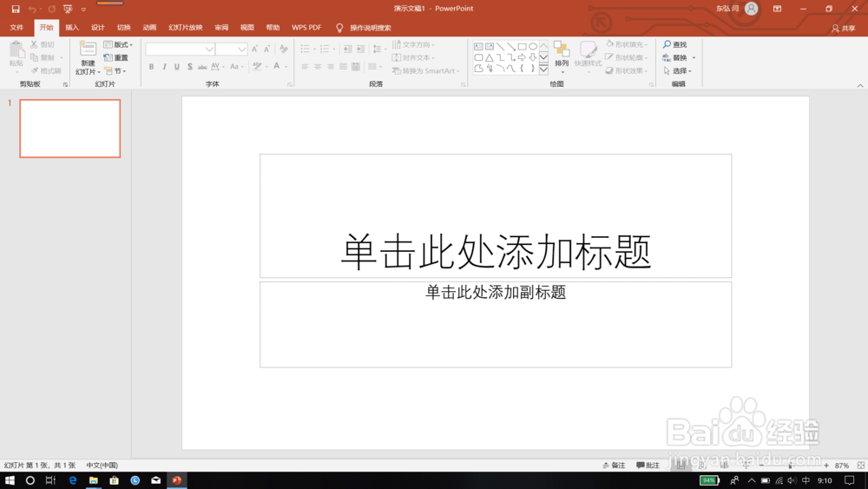The height and width of the screenshot is (489, 868).
Task: Expand the Layout (版式) dropdown
Action: (118, 44)
